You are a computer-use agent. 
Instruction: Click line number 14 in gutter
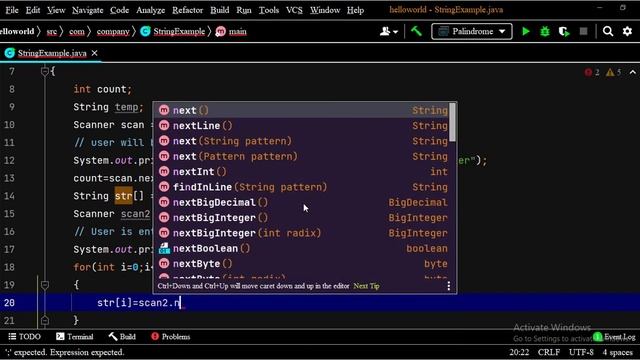9,196
